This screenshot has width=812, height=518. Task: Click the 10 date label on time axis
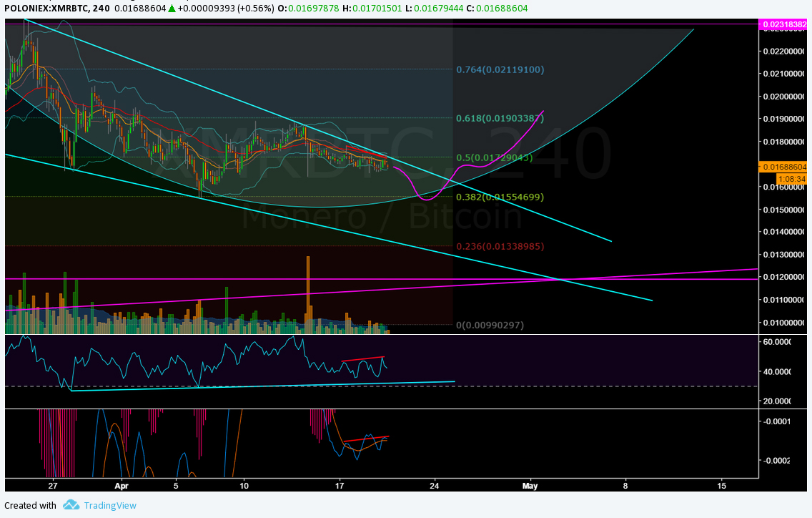click(x=244, y=486)
